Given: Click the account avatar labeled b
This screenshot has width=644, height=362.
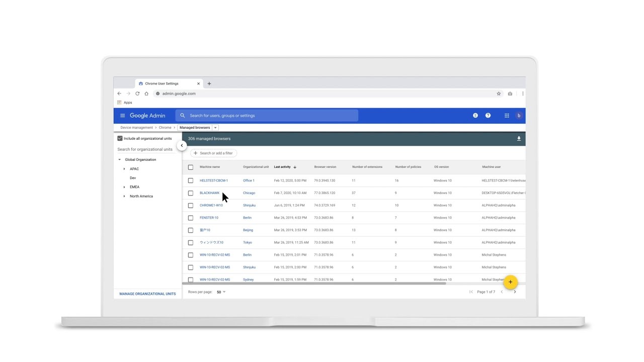Looking at the screenshot, I should point(519,115).
